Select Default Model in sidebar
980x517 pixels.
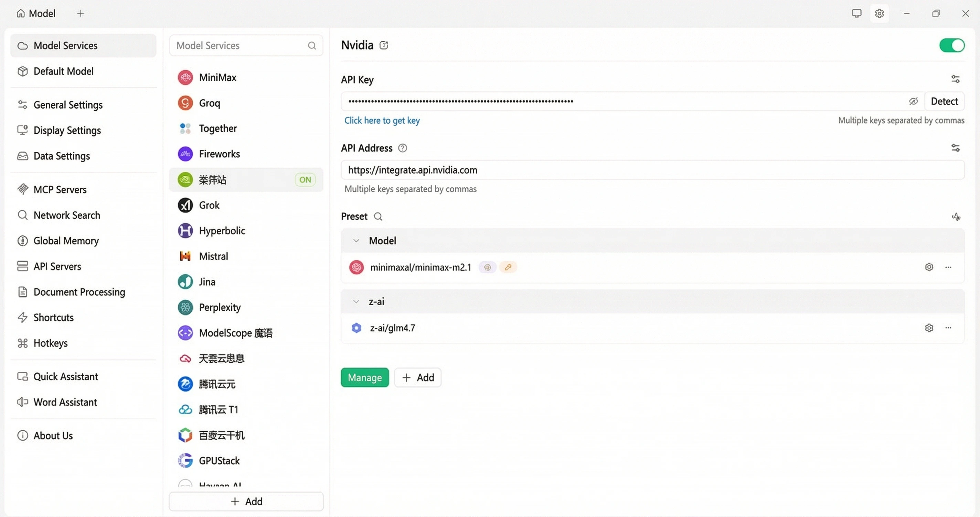pos(63,71)
